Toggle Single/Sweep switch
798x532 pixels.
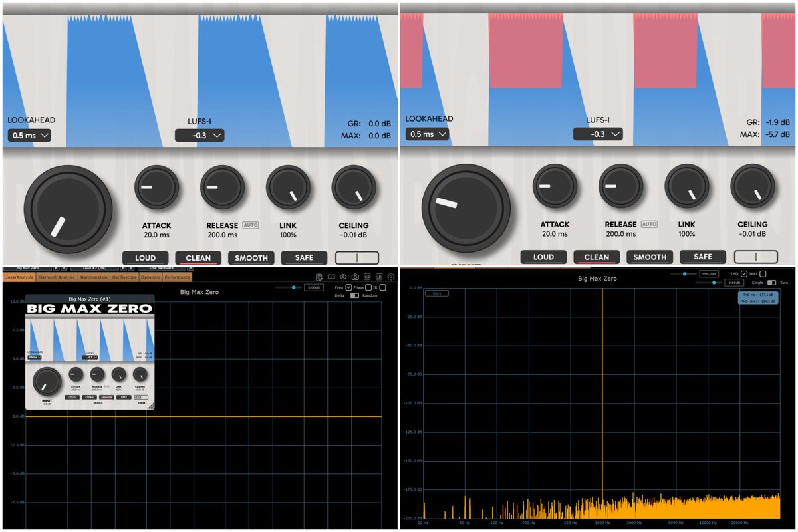771,282
